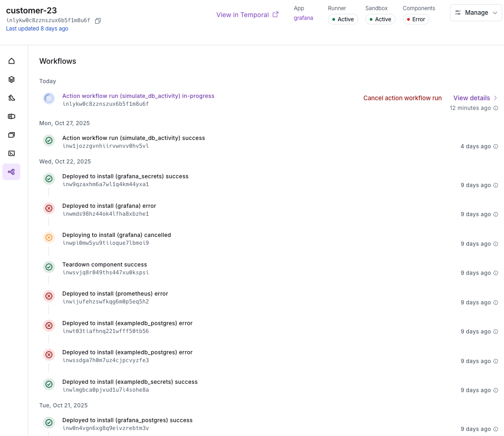Open the grafana app link

click(x=303, y=18)
